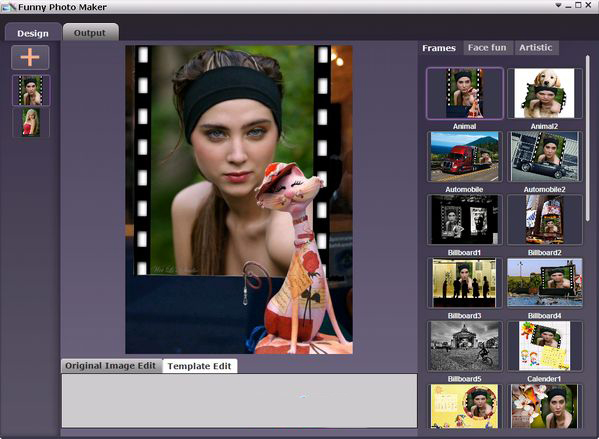Switch to the Face fun tab
599x439 pixels.
point(487,48)
